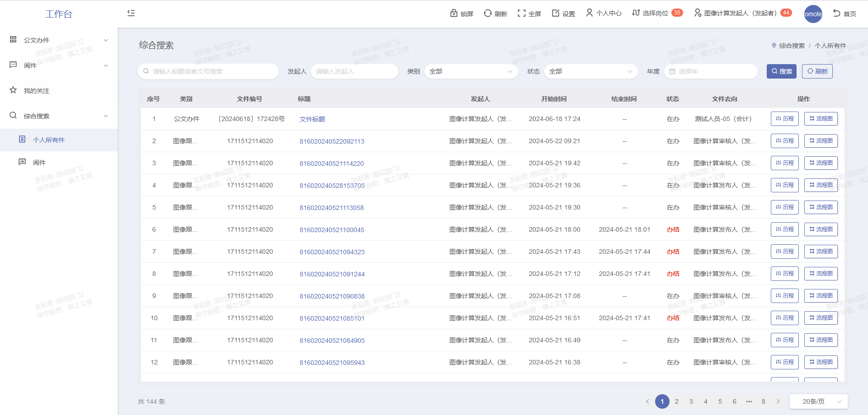Click current page 1 button
The image size is (868, 415).
click(x=662, y=401)
